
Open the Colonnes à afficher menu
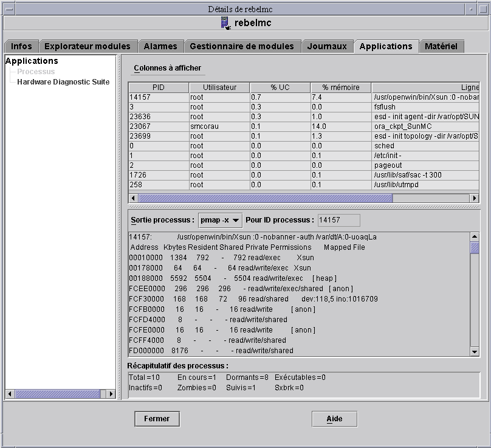168,68
